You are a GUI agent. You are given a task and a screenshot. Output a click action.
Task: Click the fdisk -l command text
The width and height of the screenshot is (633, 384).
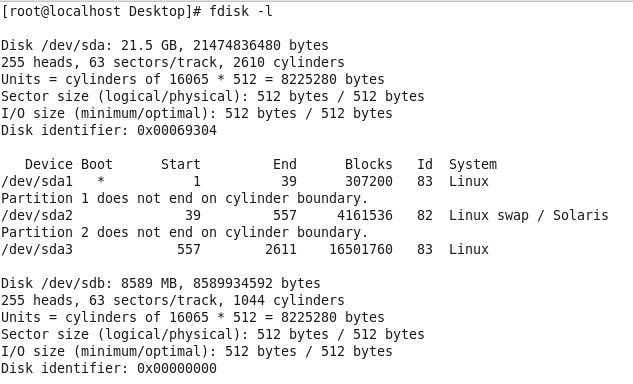point(241,11)
